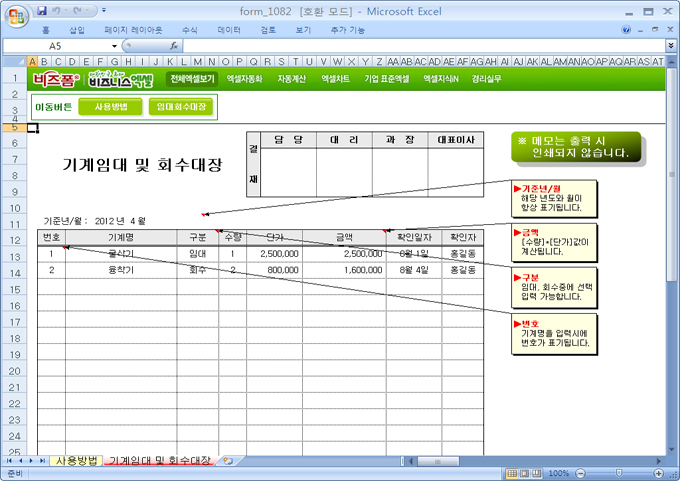Redo the last action
Screen dimensions: 680x481
point(78,10)
